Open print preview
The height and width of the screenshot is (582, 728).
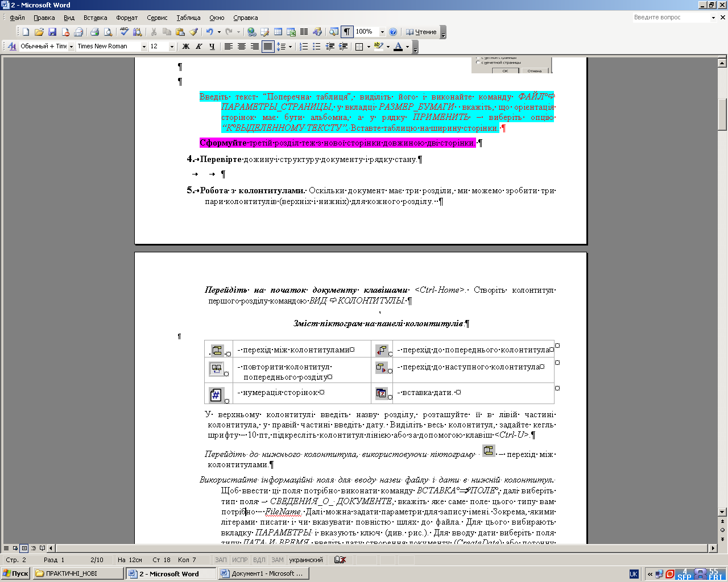(x=107, y=32)
